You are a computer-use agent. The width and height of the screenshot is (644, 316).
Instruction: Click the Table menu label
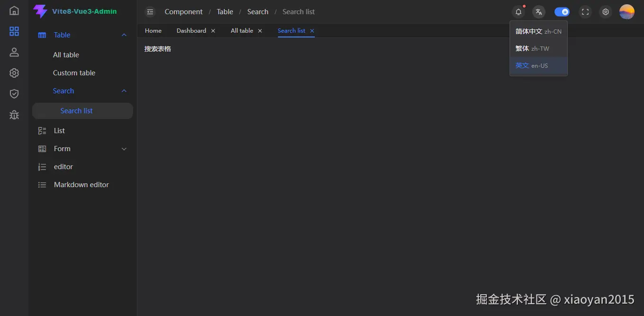tap(62, 35)
